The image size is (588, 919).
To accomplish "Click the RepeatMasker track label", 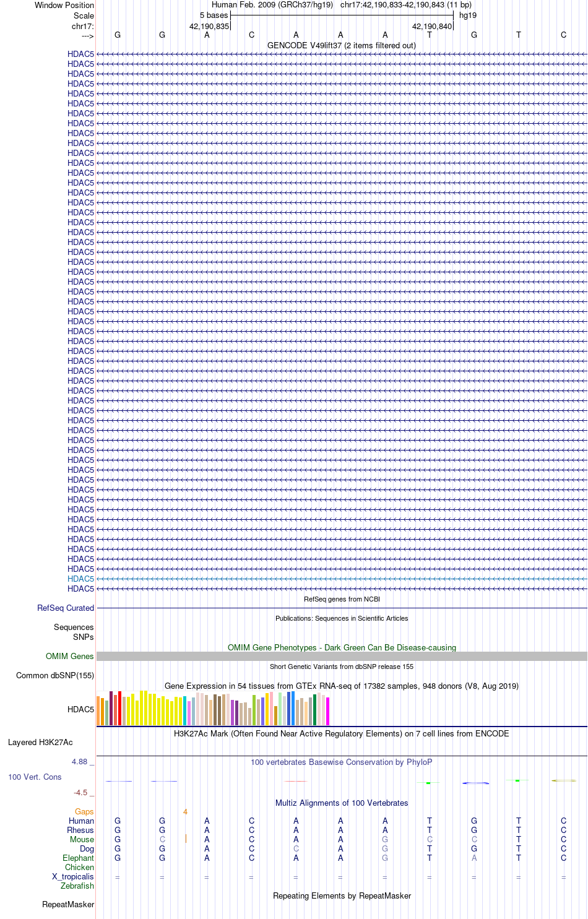I will pyautogui.click(x=68, y=905).
